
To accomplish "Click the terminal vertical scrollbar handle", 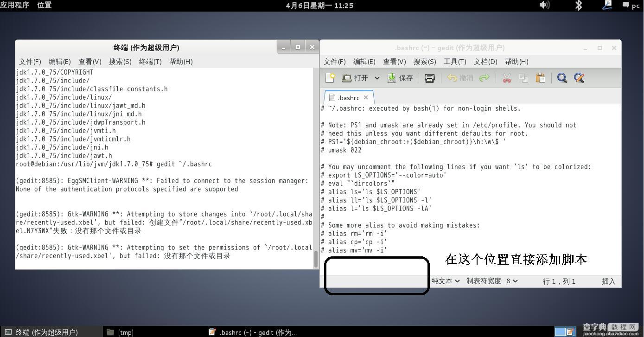I will tap(316, 259).
